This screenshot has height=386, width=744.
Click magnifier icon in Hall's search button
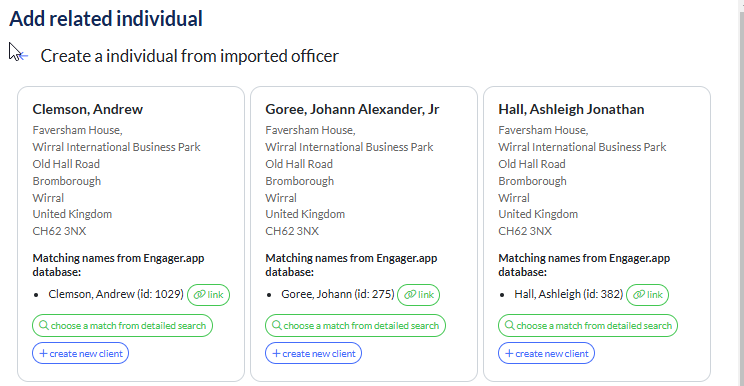(510, 325)
